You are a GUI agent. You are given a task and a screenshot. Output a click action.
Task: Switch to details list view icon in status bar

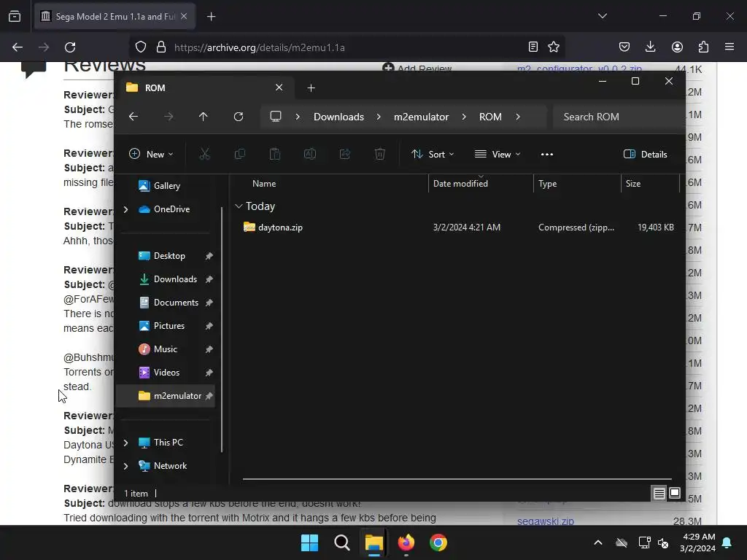point(659,494)
